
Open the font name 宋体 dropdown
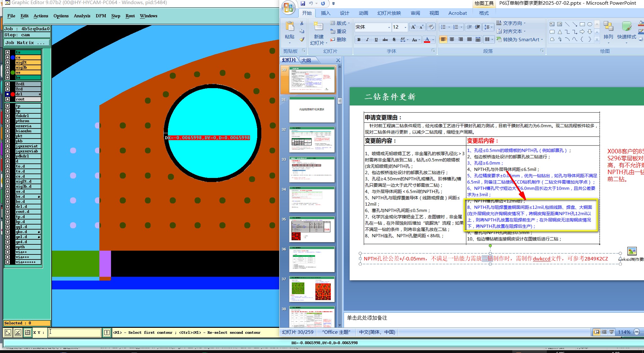tap(389, 27)
